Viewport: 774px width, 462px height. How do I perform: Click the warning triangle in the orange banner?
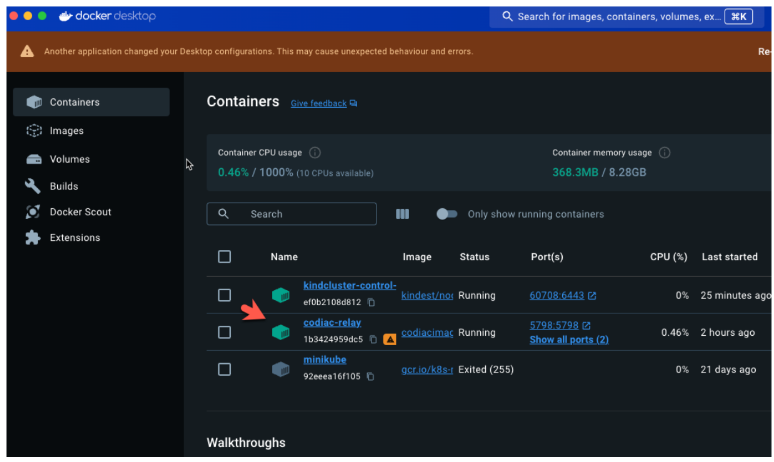(27, 51)
